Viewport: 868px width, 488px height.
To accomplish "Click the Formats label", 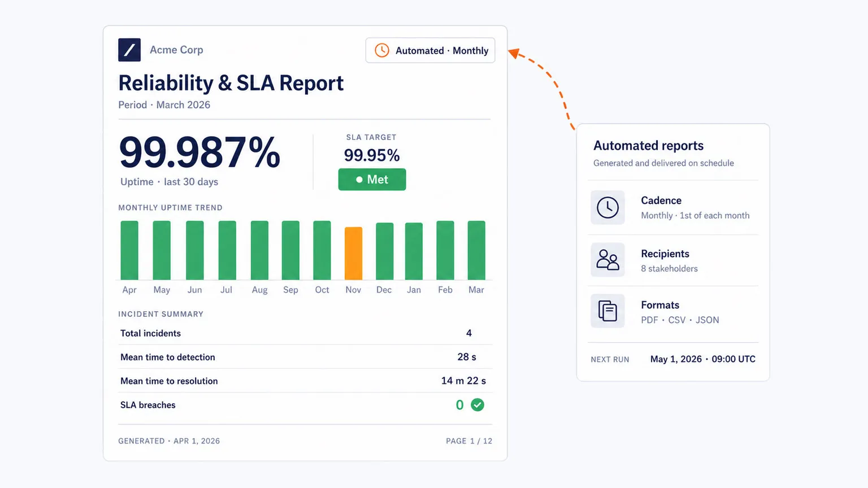I will pyautogui.click(x=660, y=305).
